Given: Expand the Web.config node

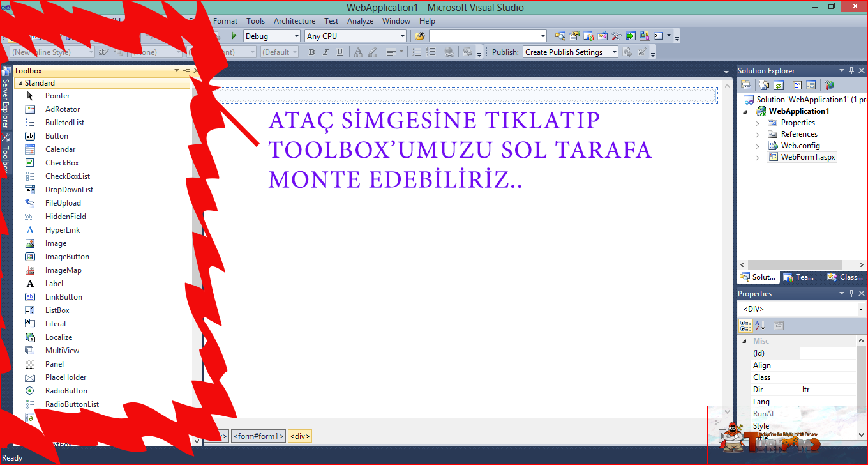Looking at the screenshot, I should 758,146.
